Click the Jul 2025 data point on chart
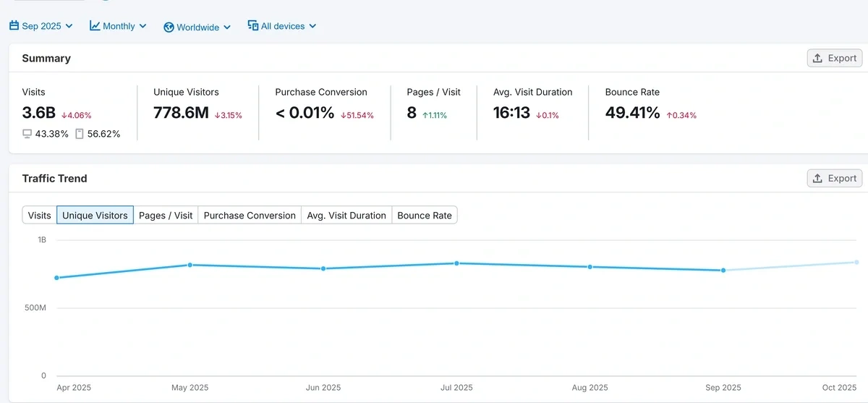This screenshot has width=868, height=403. 456,263
